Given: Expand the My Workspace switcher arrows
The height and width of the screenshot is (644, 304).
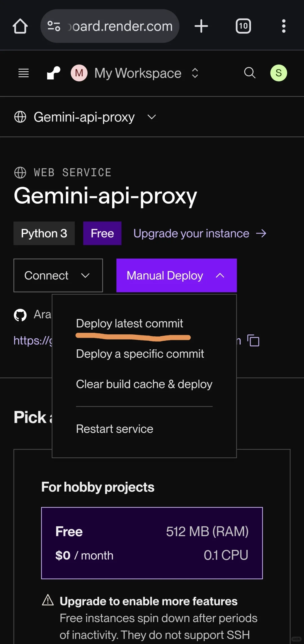Looking at the screenshot, I should 195,73.
